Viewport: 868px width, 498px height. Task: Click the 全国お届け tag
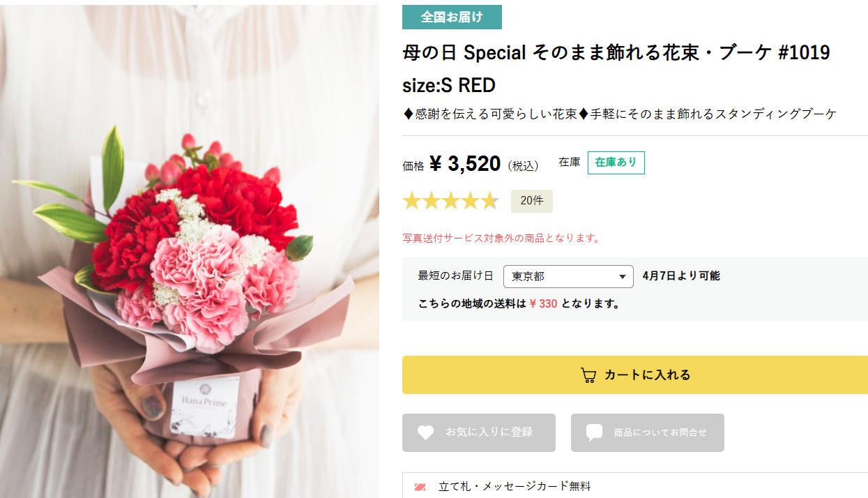coord(452,17)
